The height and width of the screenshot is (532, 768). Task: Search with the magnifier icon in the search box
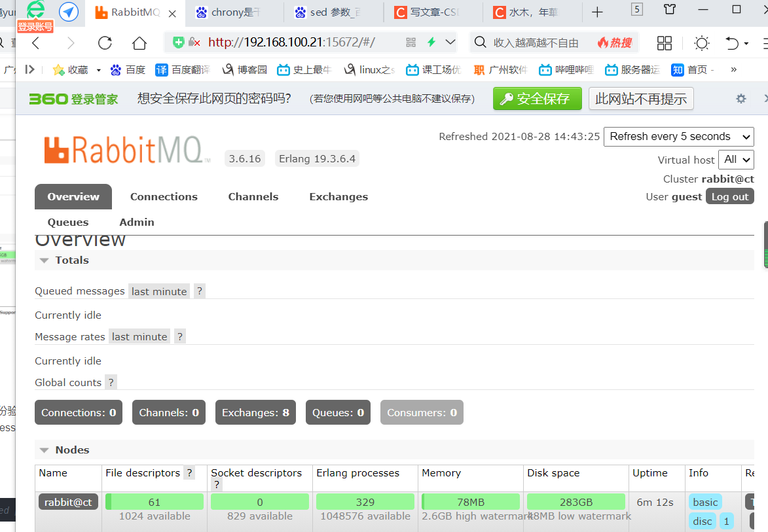pos(481,43)
